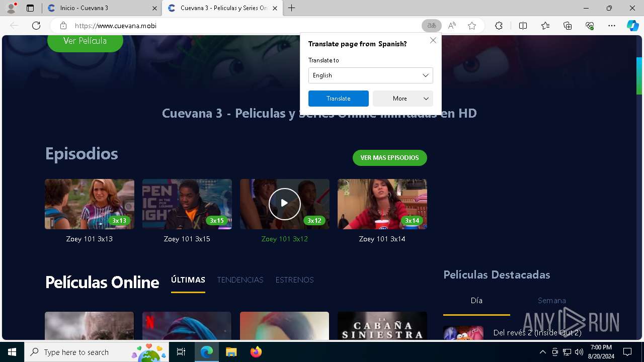Add this page to favorites star
The height and width of the screenshot is (362, 644).
tap(472, 26)
